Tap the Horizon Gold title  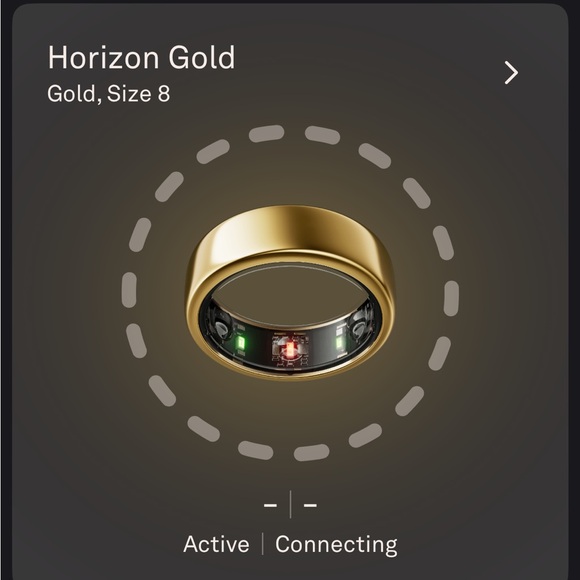(x=142, y=58)
